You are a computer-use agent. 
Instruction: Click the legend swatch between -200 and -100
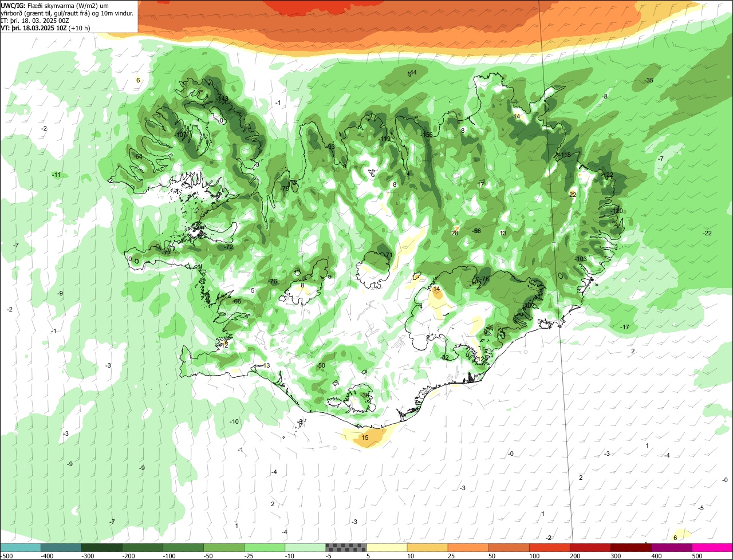coord(143,547)
